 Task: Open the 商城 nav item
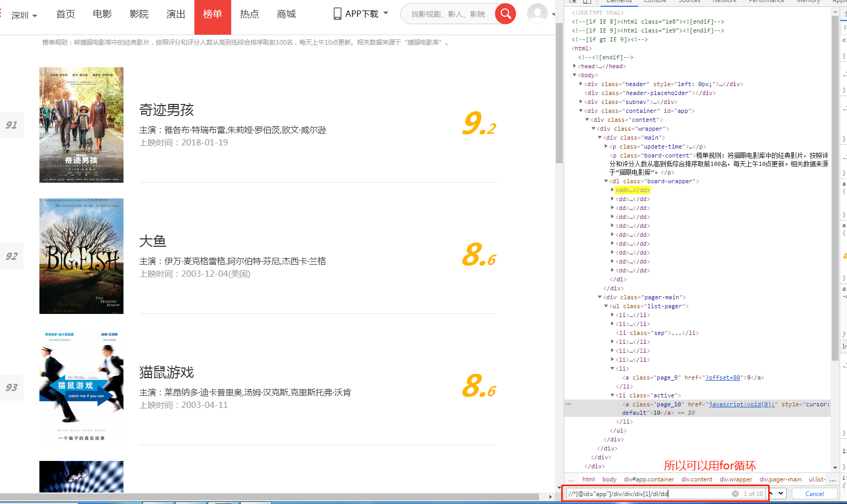(x=286, y=14)
